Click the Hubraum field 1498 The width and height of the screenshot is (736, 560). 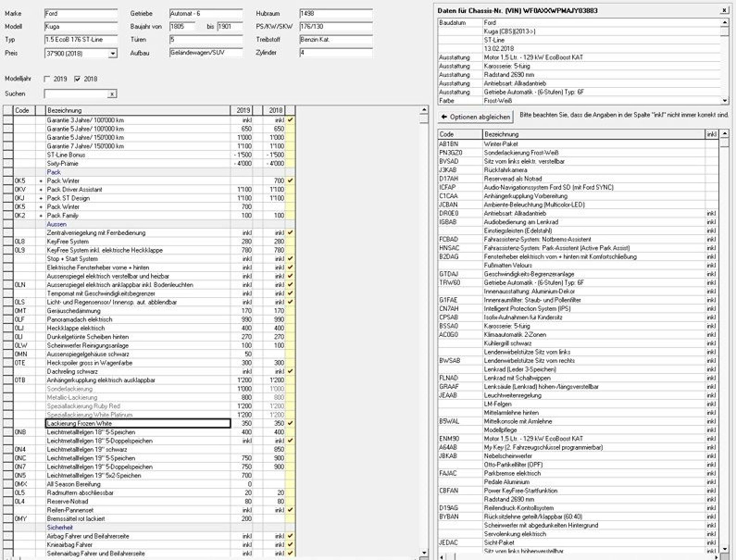pos(336,14)
